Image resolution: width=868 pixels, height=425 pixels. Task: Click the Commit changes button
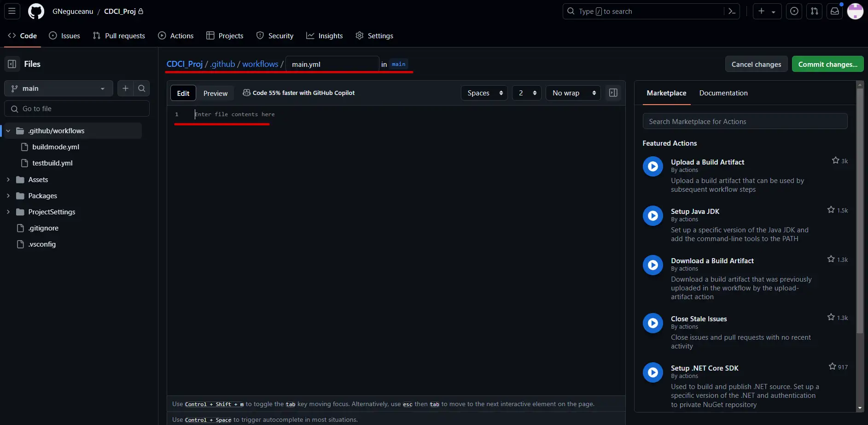[827, 64]
